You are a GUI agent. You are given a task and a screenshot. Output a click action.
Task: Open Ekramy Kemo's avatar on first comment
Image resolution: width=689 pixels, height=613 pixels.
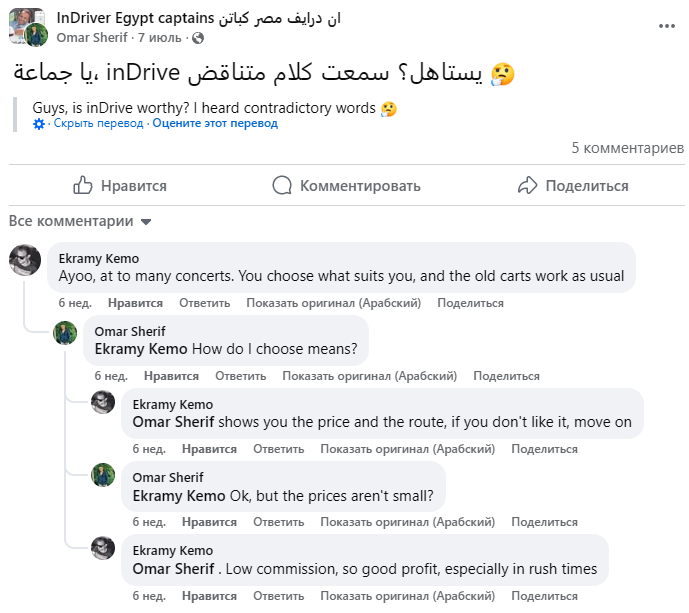pos(25,260)
